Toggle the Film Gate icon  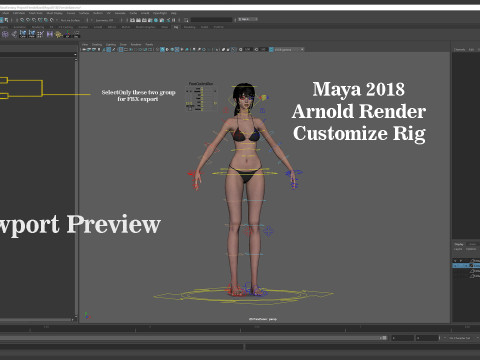coord(126,49)
